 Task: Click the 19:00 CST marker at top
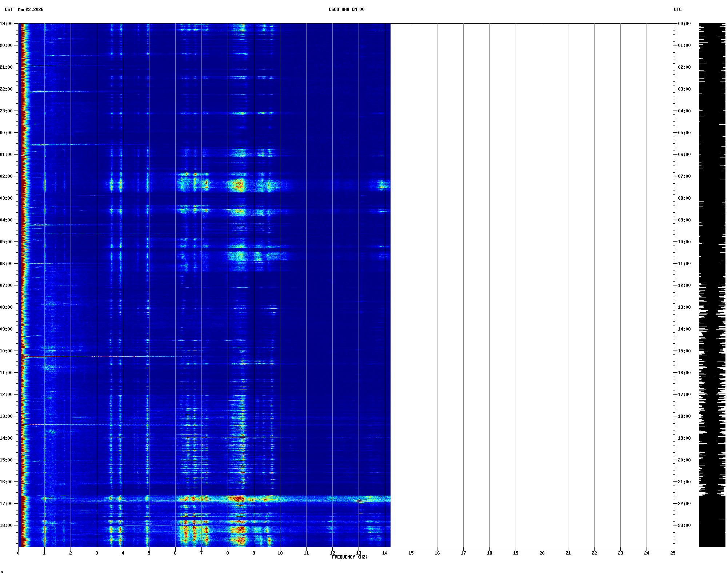[x=7, y=24]
